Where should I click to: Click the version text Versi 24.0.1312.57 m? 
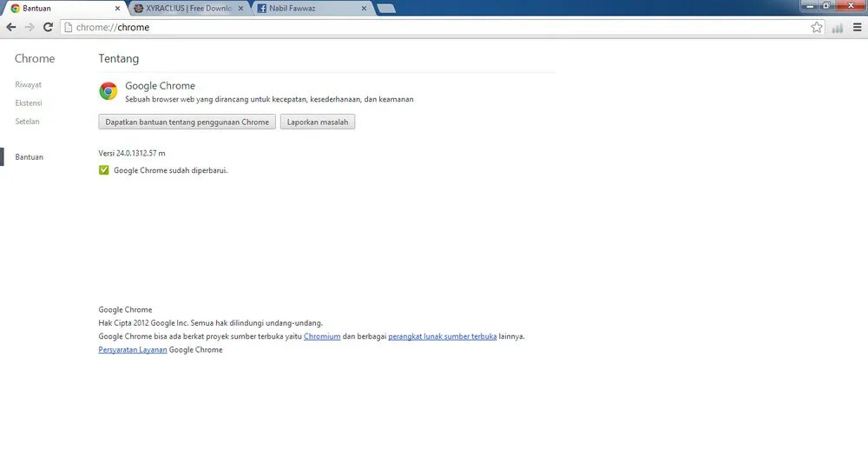pos(132,153)
